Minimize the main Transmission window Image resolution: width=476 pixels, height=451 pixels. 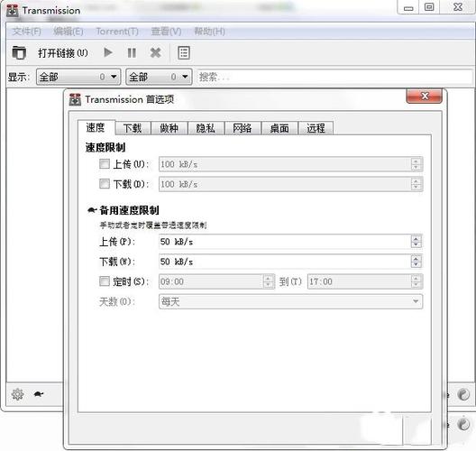[408, 7]
